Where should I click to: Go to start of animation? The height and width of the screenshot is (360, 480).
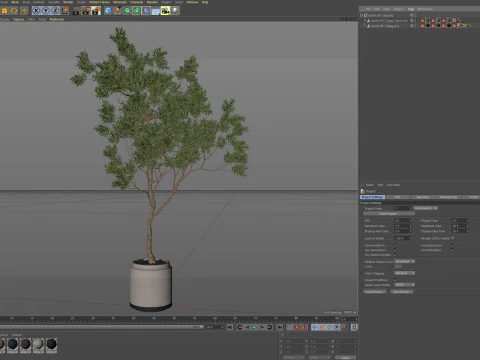(x=230, y=327)
